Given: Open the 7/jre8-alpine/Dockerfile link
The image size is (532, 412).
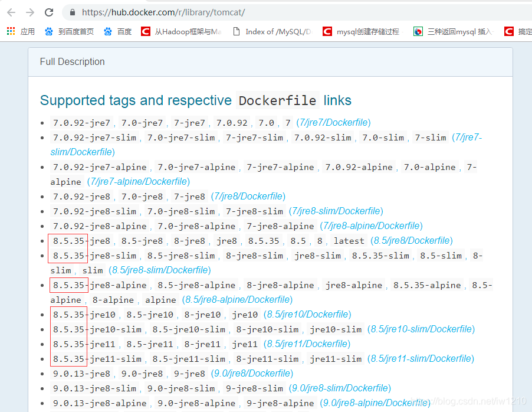Looking at the screenshot, I should tap(371, 226).
